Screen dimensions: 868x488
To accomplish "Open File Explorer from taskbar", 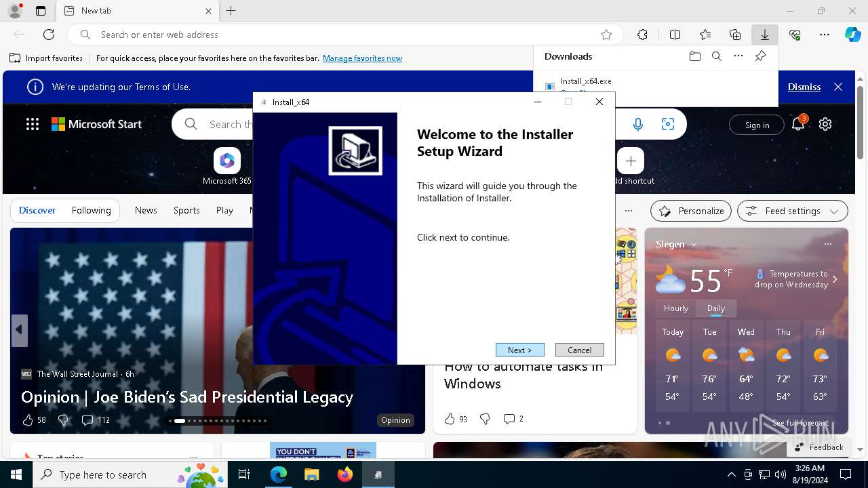I will click(x=312, y=474).
